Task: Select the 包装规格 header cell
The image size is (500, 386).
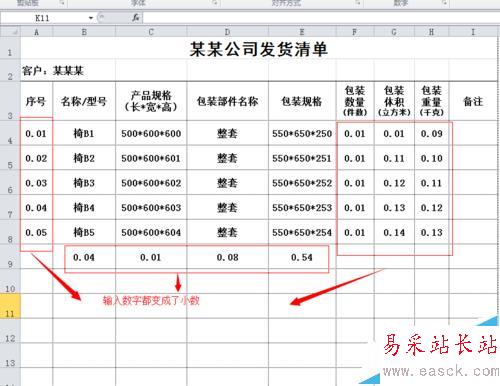Action: (302, 101)
